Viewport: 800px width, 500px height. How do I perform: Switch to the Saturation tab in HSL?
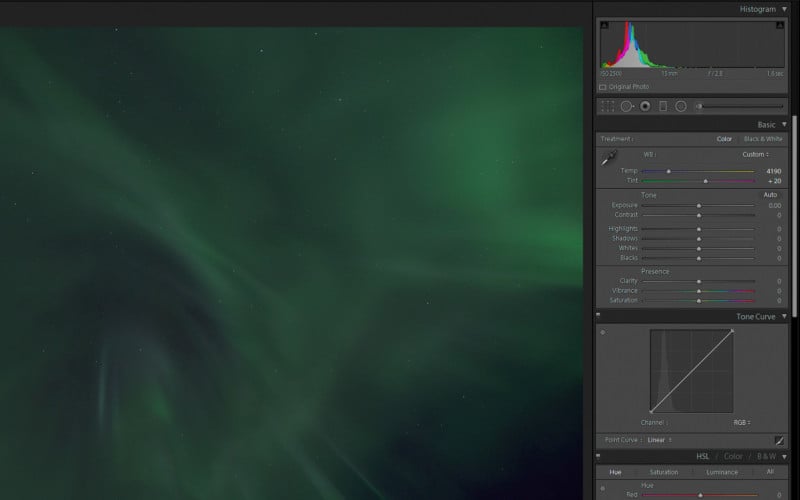pyautogui.click(x=663, y=472)
